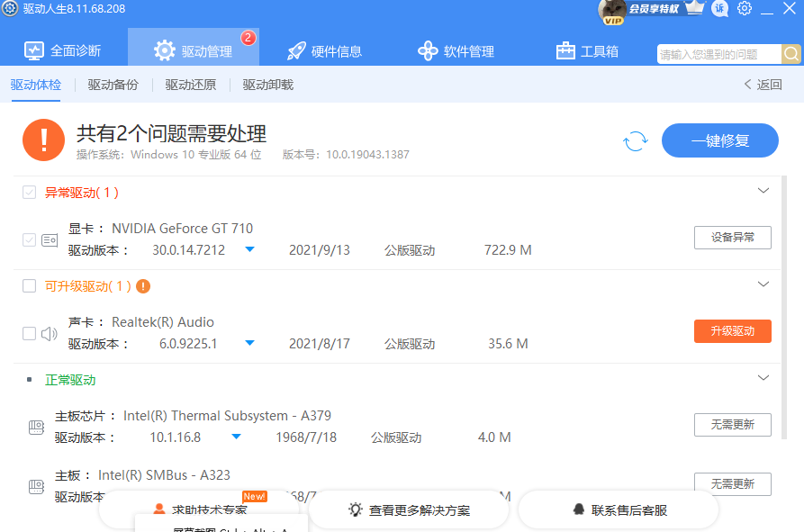Toggle the 可升级驱动 group checkbox
This screenshot has height=532, width=804.
tap(29, 286)
